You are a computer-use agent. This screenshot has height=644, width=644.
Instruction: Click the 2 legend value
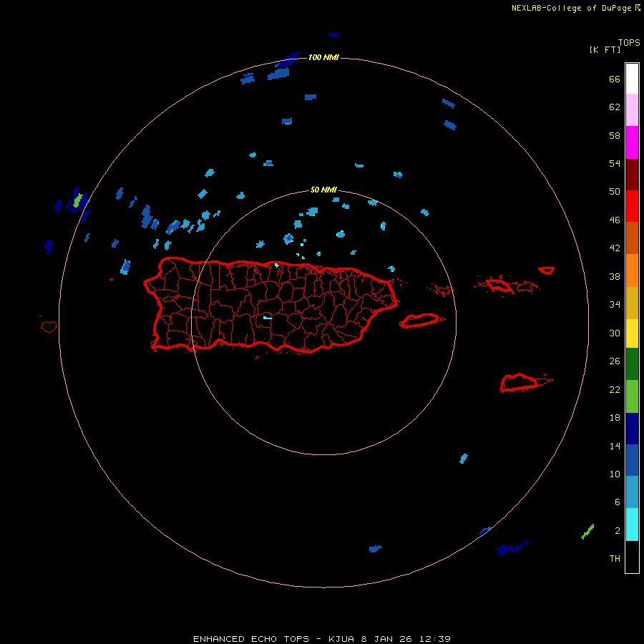(x=618, y=531)
